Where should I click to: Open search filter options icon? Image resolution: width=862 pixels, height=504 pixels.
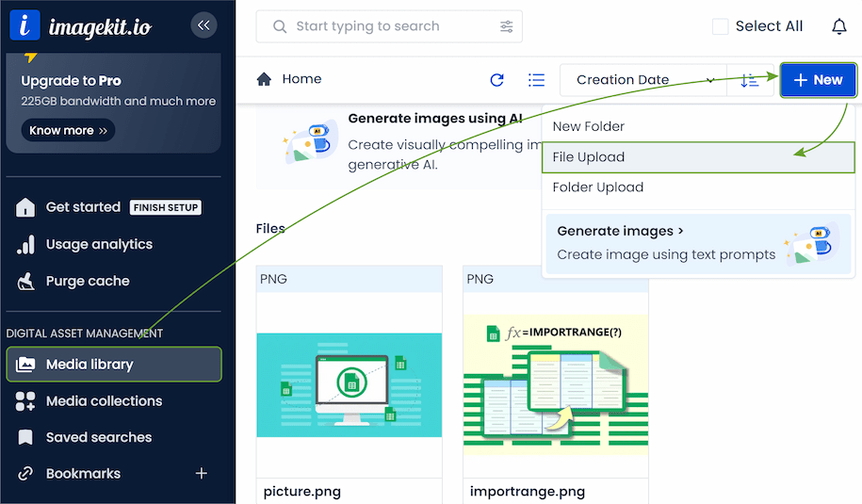pyautogui.click(x=507, y=26)
